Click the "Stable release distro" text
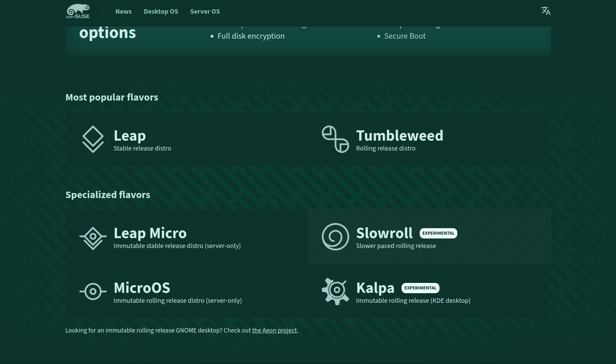The image size is (616, 364). 142,148
